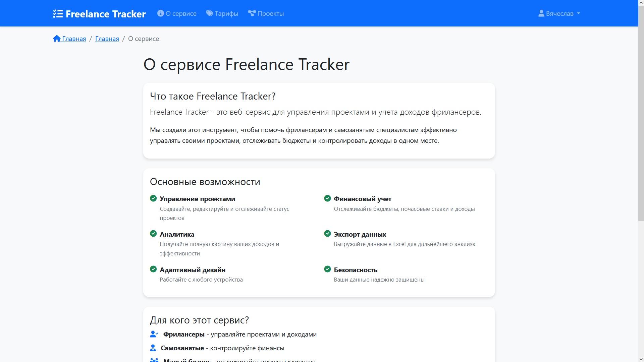The width and height of the screenshot is (644, 362).
Task: Click the heading Для кого этот сервис?
Action: [199, 320]
